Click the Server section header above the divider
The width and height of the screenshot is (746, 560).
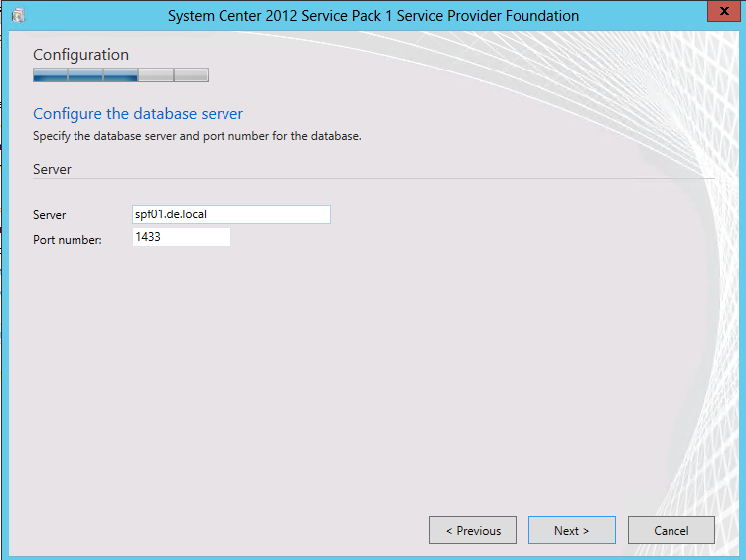(52, 169)
